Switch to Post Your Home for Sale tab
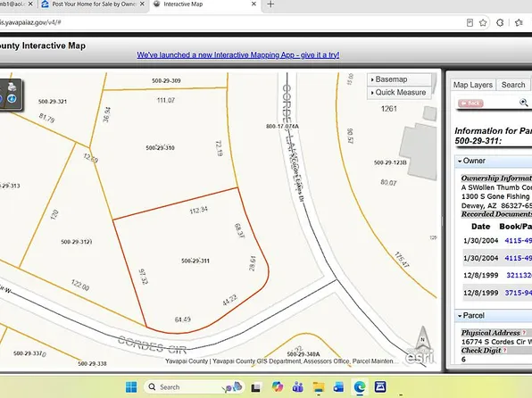The width and height of the screenshot is (532, 398). click(94, 4)
